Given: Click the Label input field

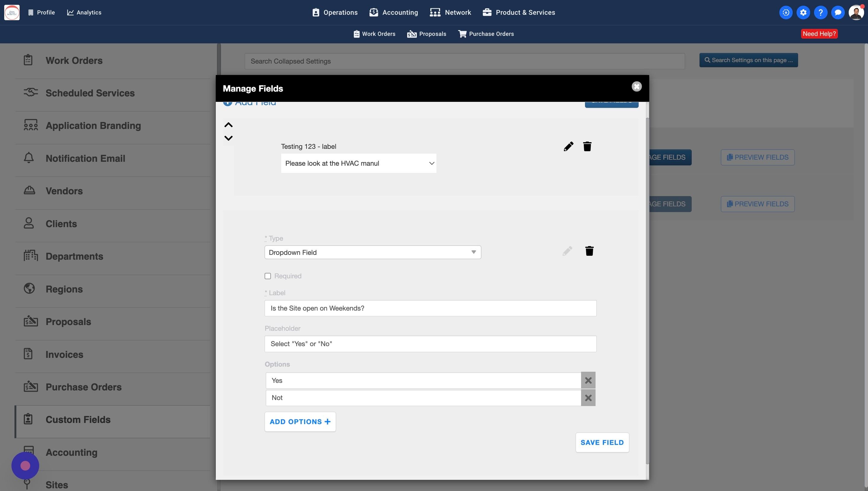Looking at the screenshot, I should coord(430,308).
